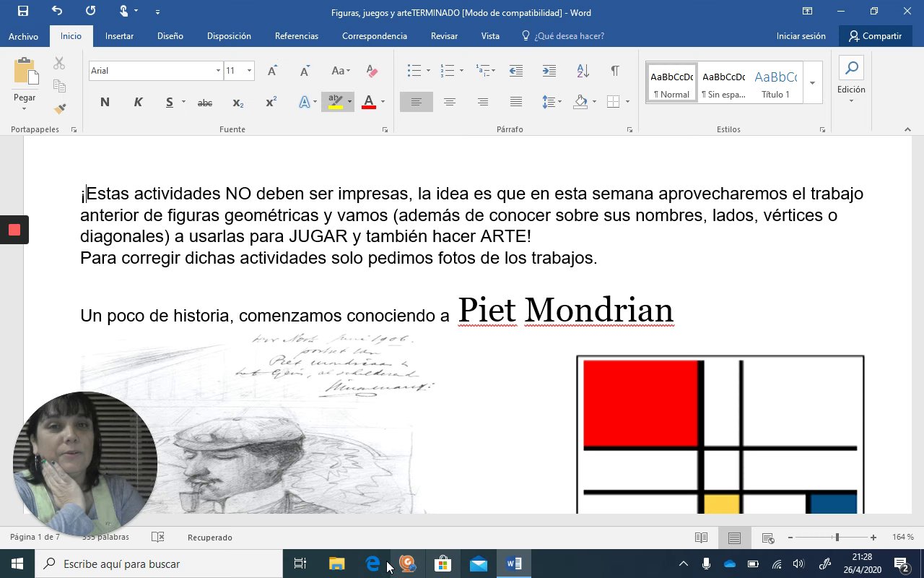
Task: Click Iniciar sesión
Action: click(x=801, y=36)
